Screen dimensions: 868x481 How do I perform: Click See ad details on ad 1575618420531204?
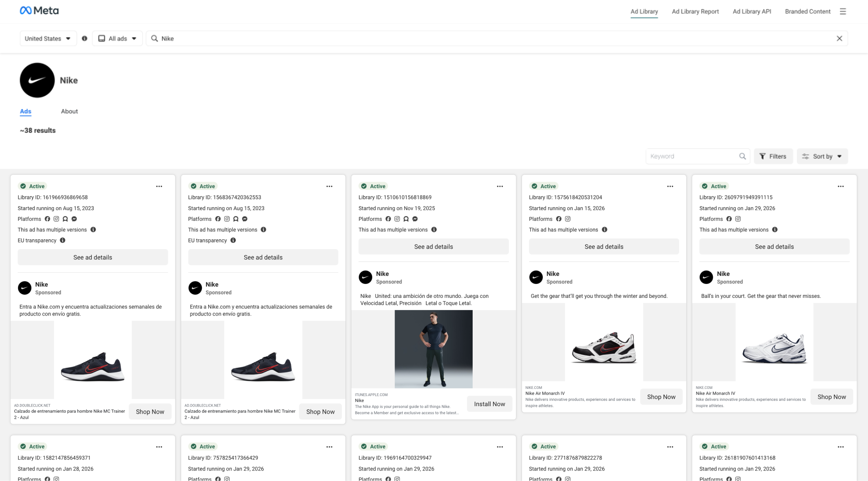[x=603, y=247]
